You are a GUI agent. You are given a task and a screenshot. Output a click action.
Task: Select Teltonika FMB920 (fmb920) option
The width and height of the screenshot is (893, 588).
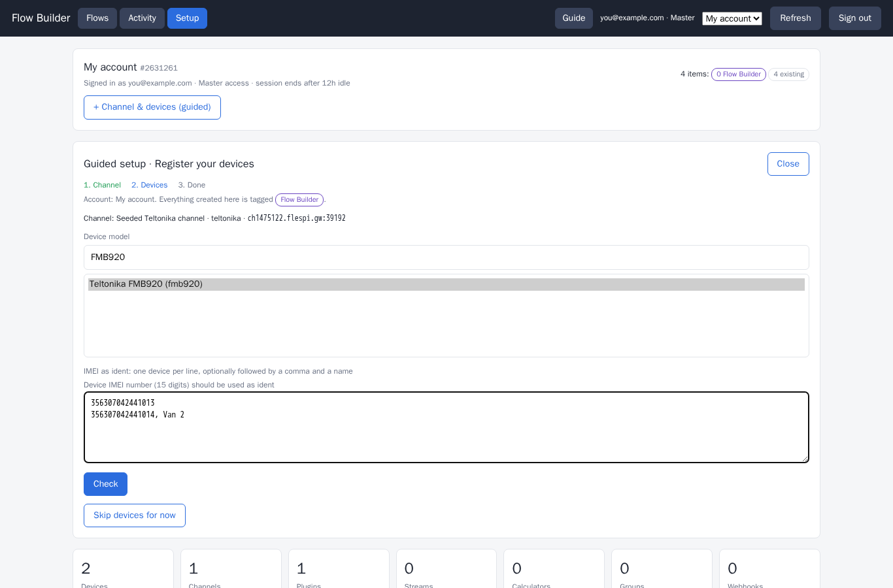[x=446, y=284]
